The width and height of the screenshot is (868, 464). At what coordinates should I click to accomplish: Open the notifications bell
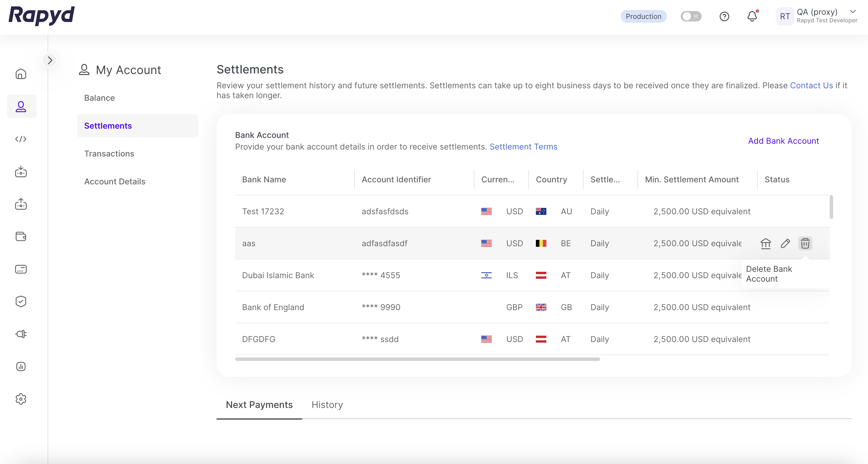(752, 16)
